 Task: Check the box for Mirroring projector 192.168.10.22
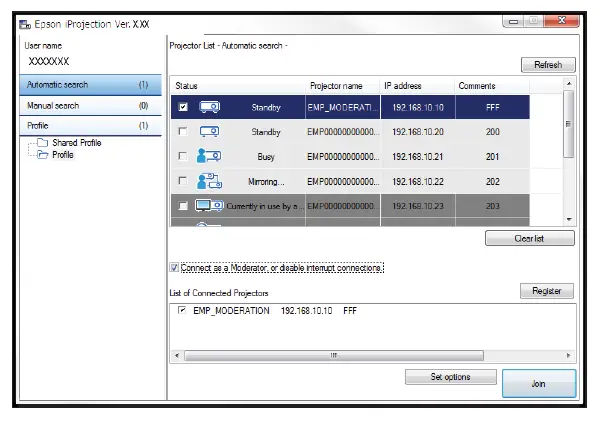coord(182,180)
